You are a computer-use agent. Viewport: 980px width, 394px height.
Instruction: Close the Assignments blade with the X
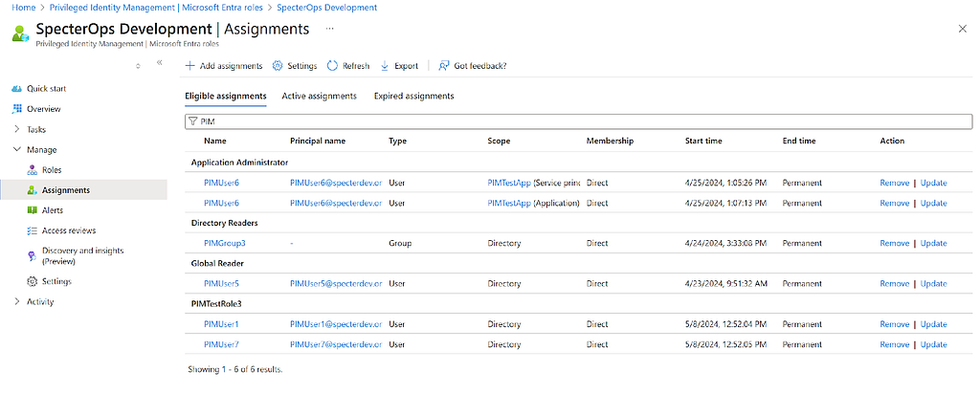pos(963,29)
